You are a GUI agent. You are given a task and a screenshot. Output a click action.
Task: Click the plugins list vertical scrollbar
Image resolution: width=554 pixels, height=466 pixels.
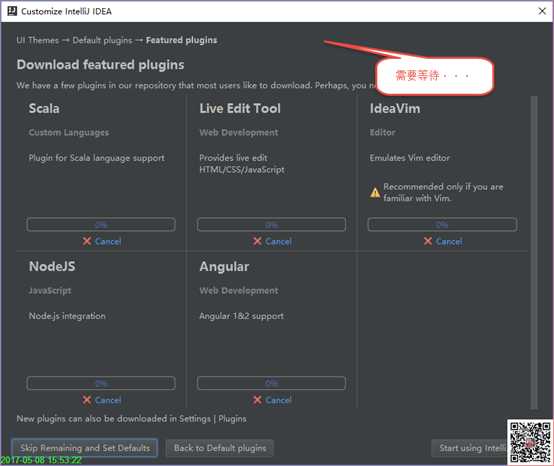(x=534, y=252)
